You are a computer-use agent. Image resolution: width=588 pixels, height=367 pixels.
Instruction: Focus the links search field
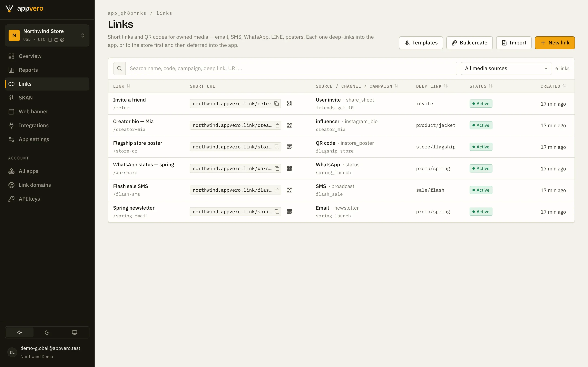pyautogui.click(x=291, y=69)
